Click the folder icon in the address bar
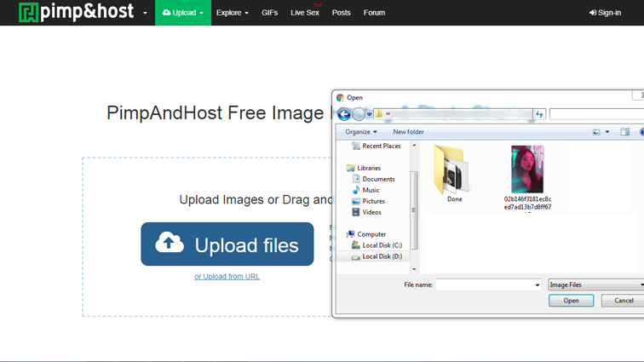This screenshot has height=362, width=644. click(x=379, y=114)
